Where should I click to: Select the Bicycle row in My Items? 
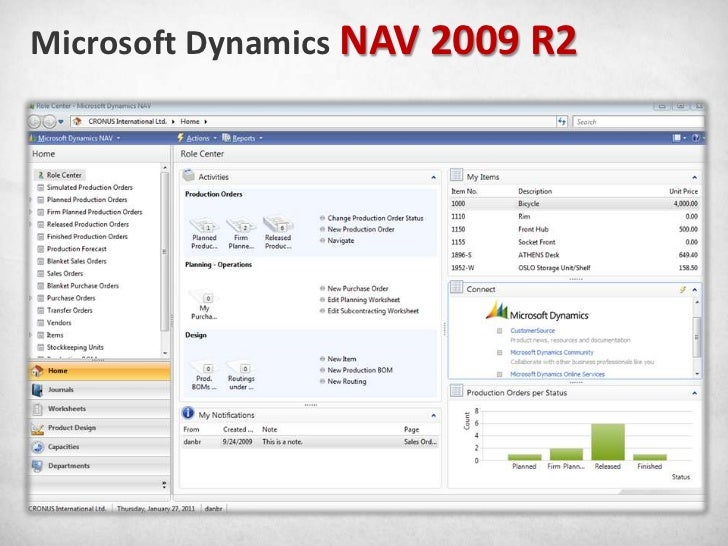click(574, 204)
